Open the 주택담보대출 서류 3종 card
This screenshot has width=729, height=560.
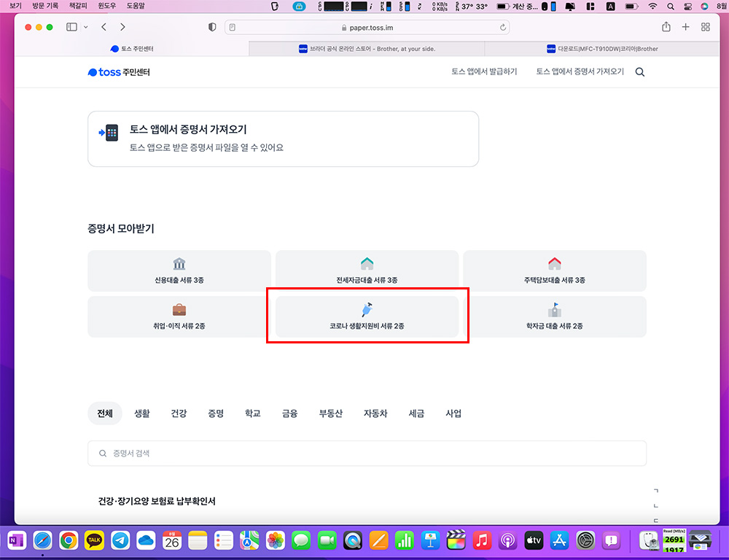coord(554,271)
